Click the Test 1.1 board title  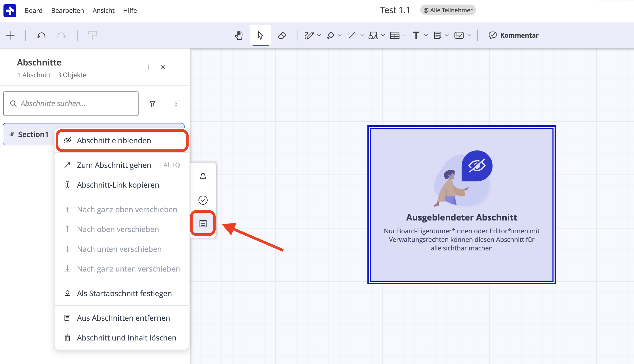tap(395, 10)
